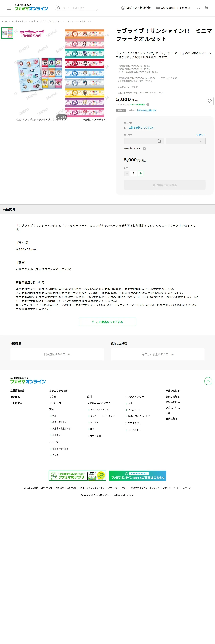Click この商品をシェアする button
215x644 pixels.
tap(107, 322)
